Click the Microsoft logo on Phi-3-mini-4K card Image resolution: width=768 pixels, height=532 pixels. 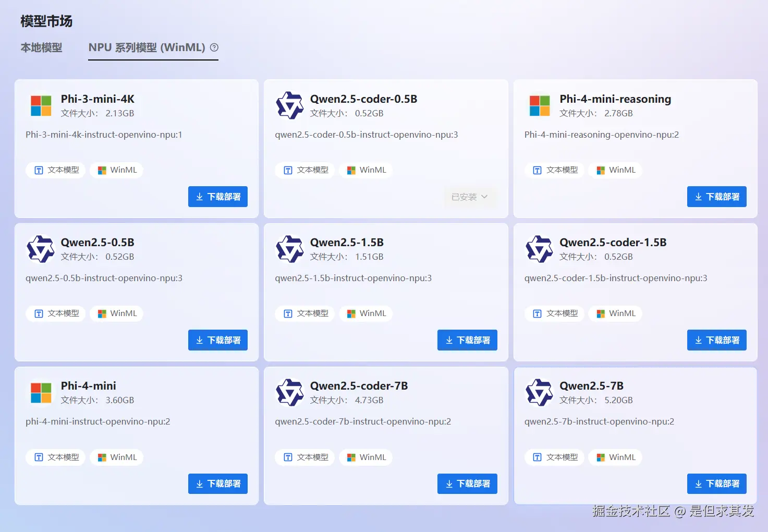[x=41, y=105]
